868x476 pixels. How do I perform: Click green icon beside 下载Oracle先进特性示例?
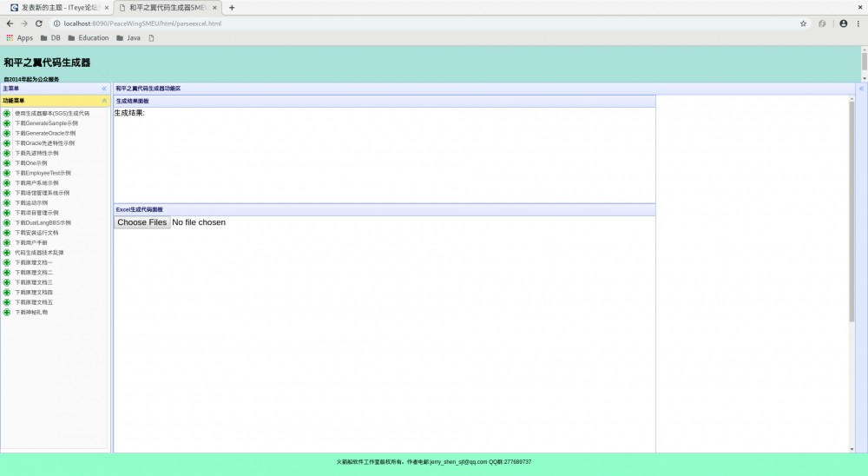[x=7, y=143]
